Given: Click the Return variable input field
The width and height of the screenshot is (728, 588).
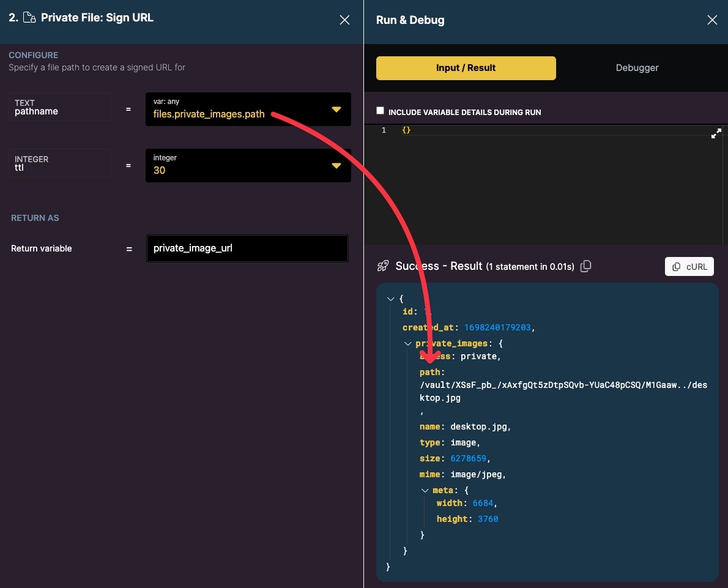Looking at the screenshot, I should (x=247, y=248).
